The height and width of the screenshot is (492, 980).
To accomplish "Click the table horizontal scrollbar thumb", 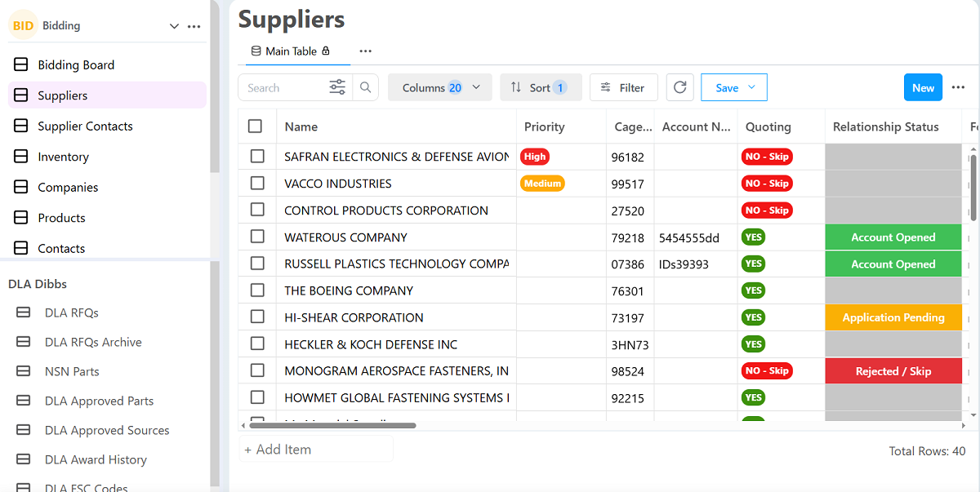I will 332,425.
